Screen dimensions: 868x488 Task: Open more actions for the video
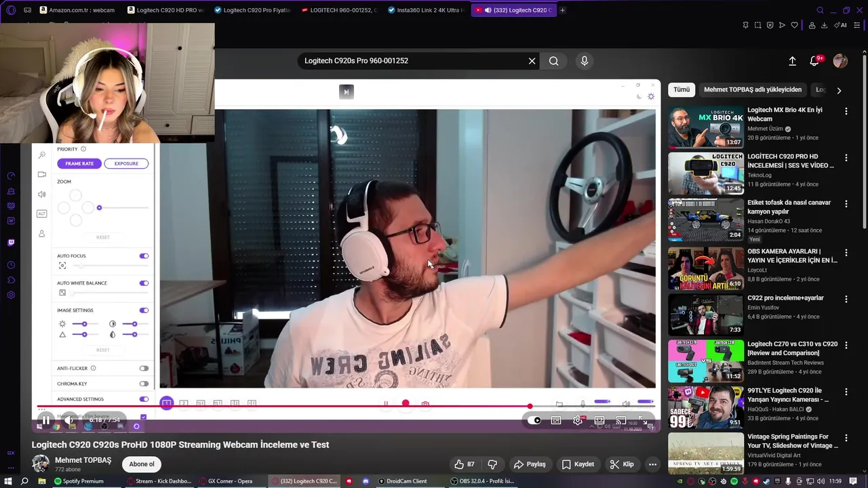652,464
